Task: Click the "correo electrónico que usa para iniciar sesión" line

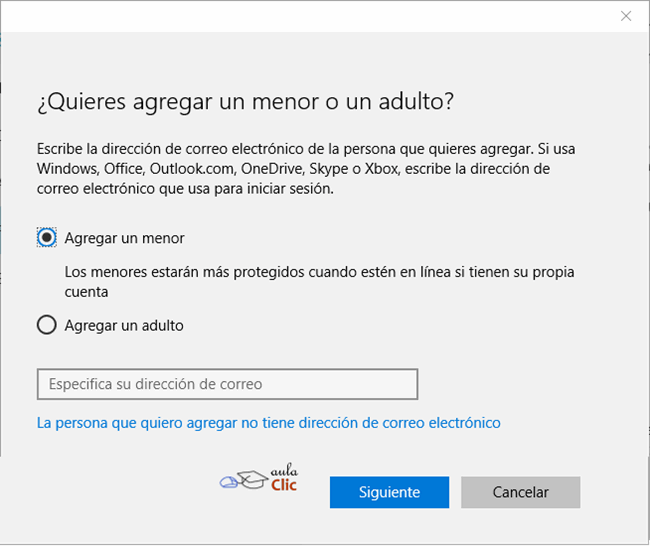Action: click(185, 189)
